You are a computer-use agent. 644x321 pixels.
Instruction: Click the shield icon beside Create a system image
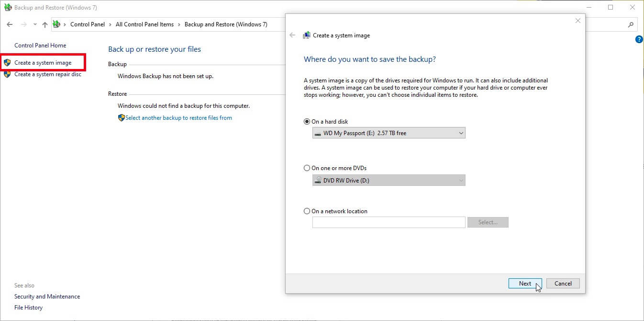pos(6,62)
